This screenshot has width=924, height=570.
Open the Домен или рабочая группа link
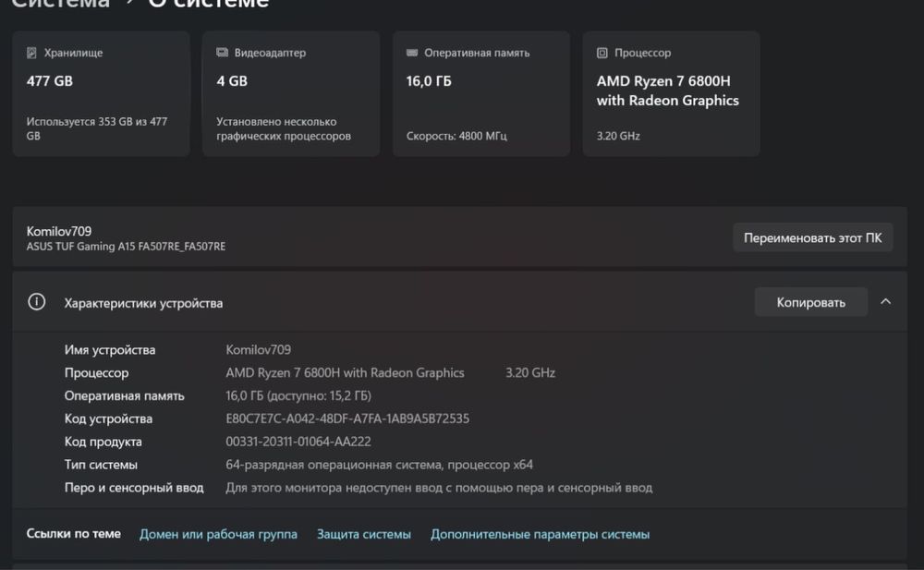[218, 534]
